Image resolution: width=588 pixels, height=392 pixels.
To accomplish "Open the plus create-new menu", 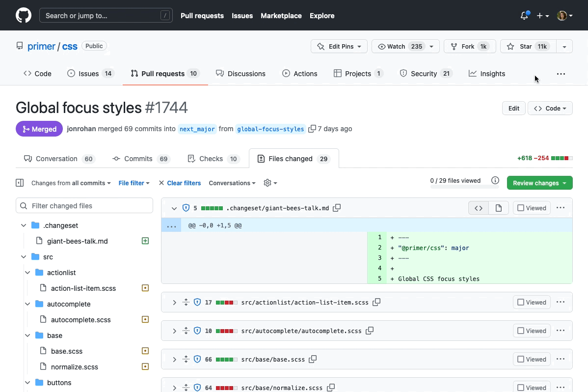I will tap(542, 16).
